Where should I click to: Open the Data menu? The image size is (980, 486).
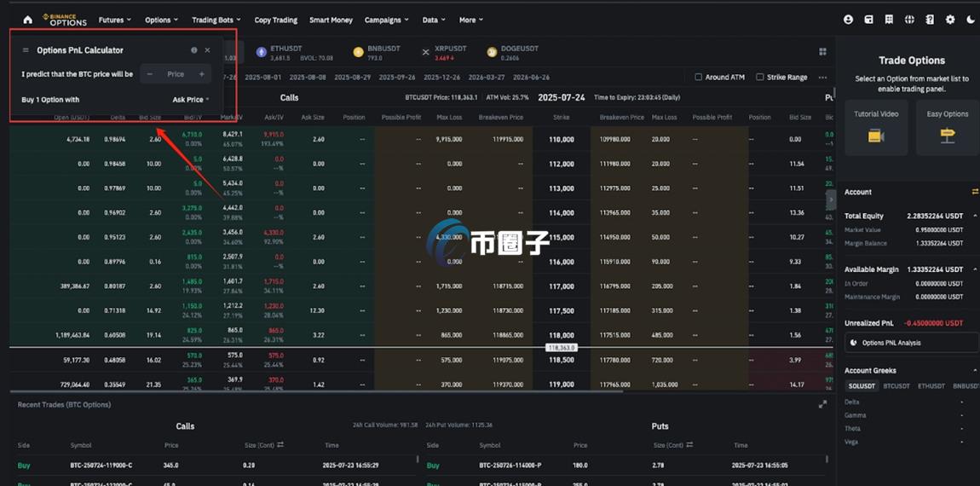pyautogui.click(x=434, y=20)
